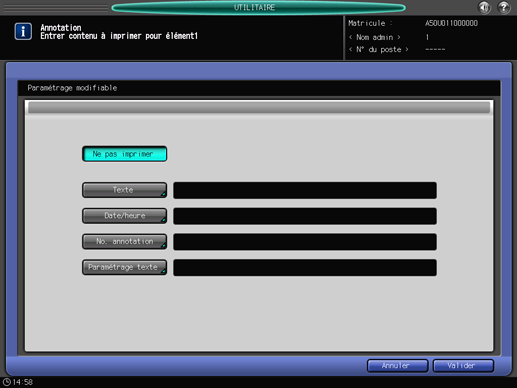
Task: Click the speaker sound icon at top
Action: click(x=484, y=7)
